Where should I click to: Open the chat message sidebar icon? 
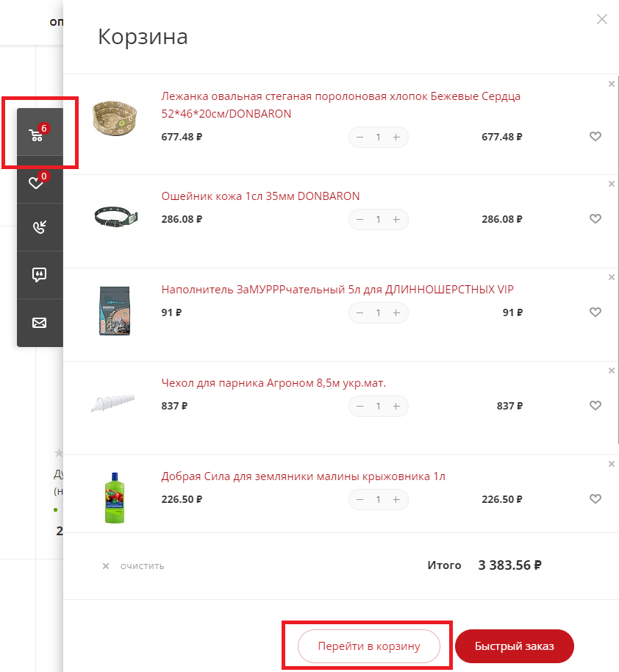click(39, 275)
